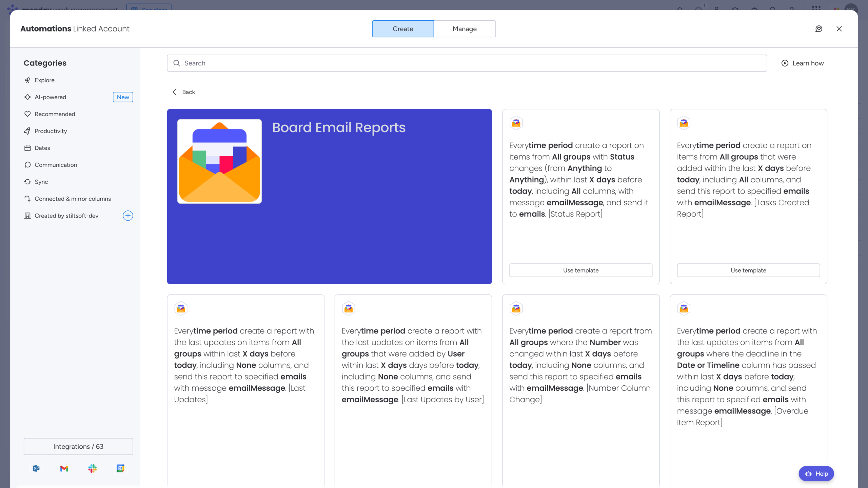Click the Board Email Reports title
The height and width of the screenshot is (488, 868).
(x=339, y=128)
